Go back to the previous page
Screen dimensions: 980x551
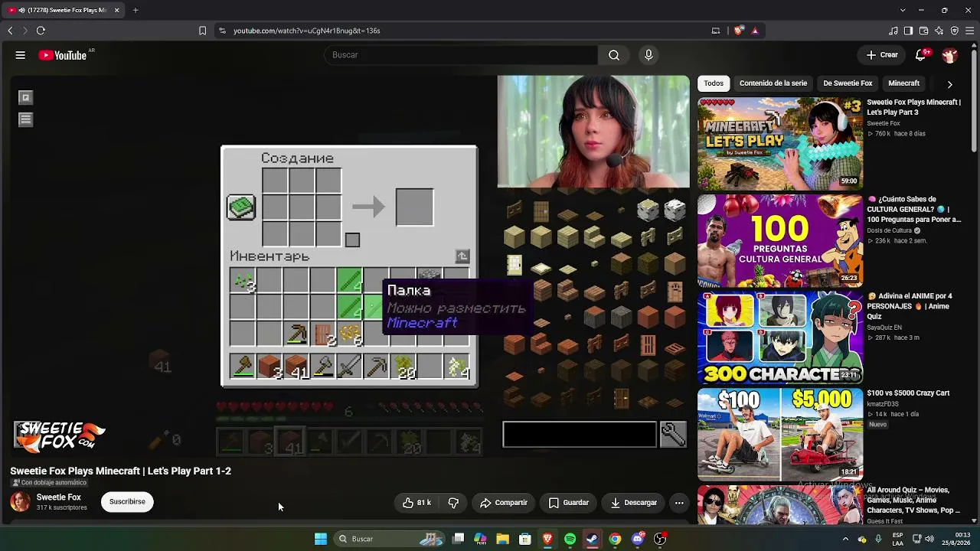click(x=10, y=31)
